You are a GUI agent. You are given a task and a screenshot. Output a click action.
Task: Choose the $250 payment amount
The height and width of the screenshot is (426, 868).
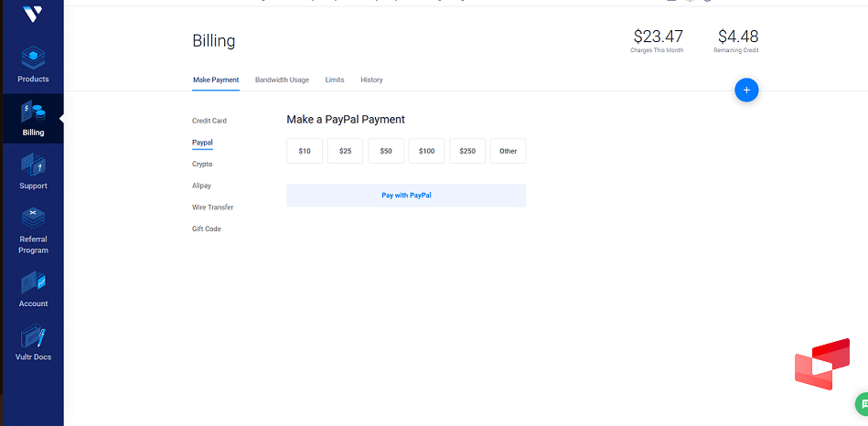click(x=467, y=151)
